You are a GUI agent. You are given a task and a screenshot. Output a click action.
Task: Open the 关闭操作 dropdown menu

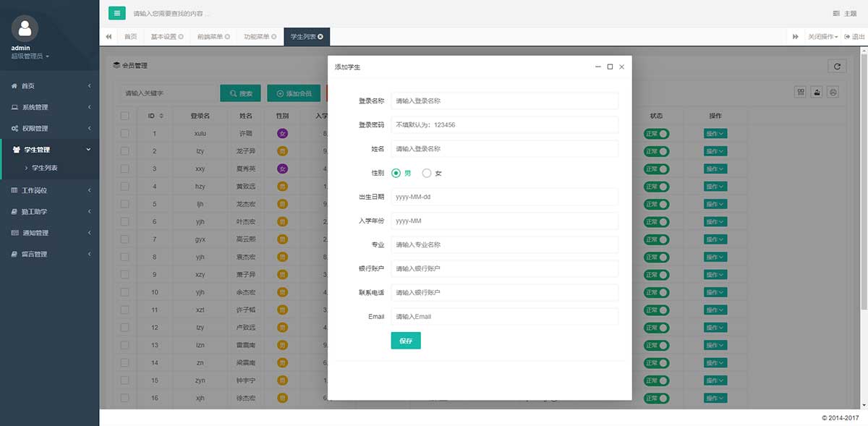(822, 37)
